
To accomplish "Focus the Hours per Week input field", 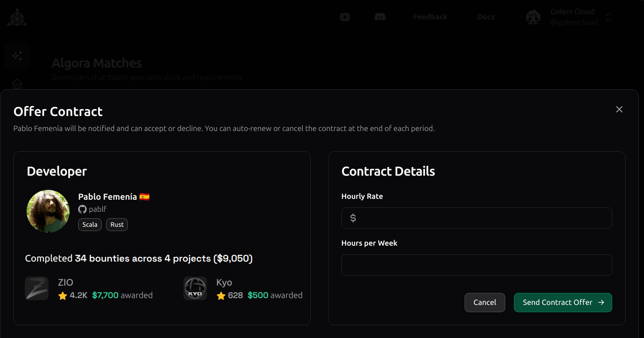I will pos(477,265).
